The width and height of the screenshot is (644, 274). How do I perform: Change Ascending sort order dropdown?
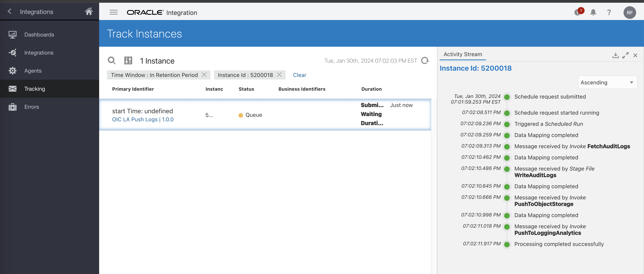pos(607,82)
